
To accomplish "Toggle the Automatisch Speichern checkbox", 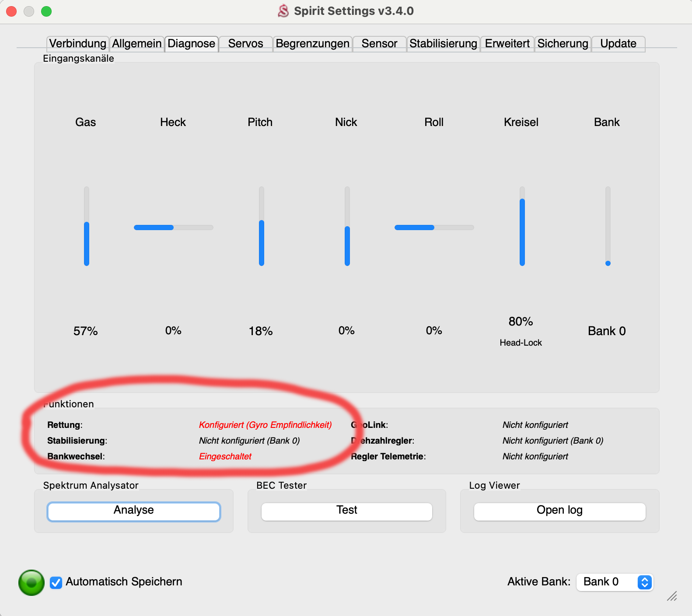I will pyautogui.click(x=56, y=582).
